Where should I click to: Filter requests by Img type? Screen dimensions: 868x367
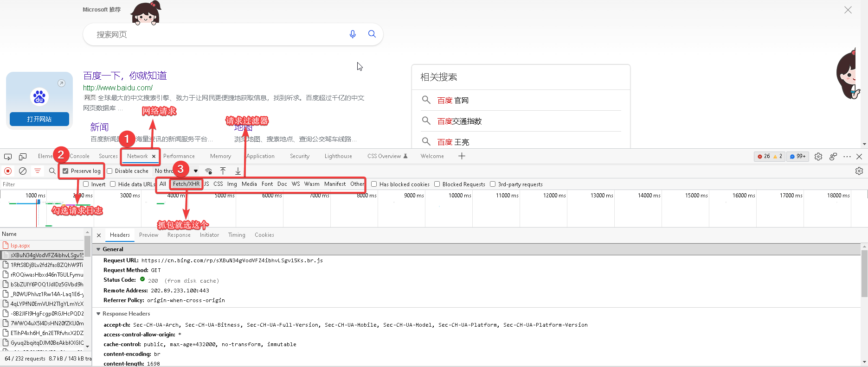(232, 184)
